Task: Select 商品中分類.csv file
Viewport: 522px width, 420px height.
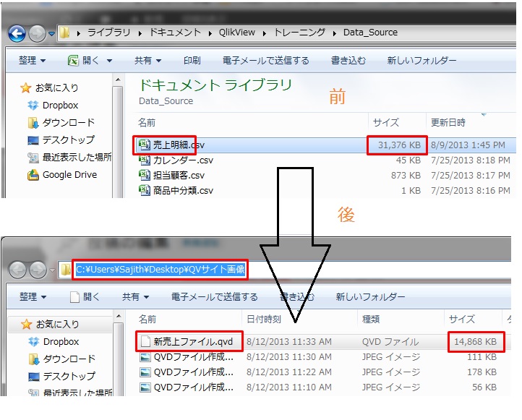Action: 176,191
